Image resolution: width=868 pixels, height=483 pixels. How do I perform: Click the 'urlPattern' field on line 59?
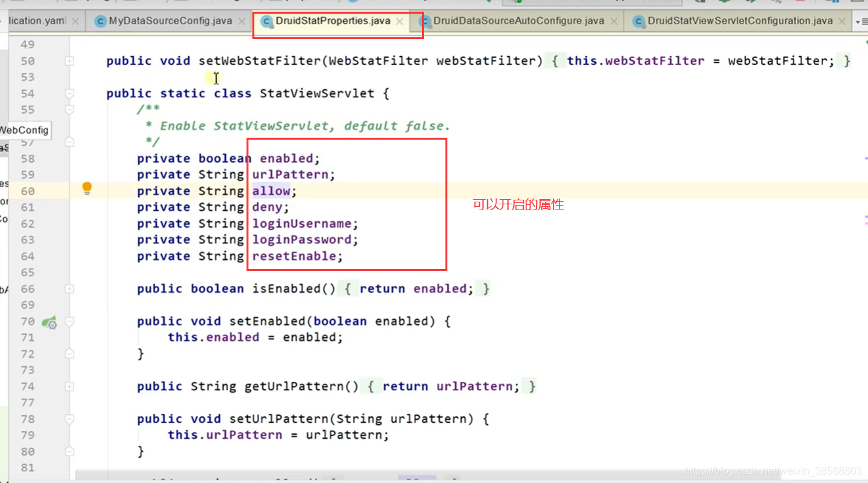[290, 175]
